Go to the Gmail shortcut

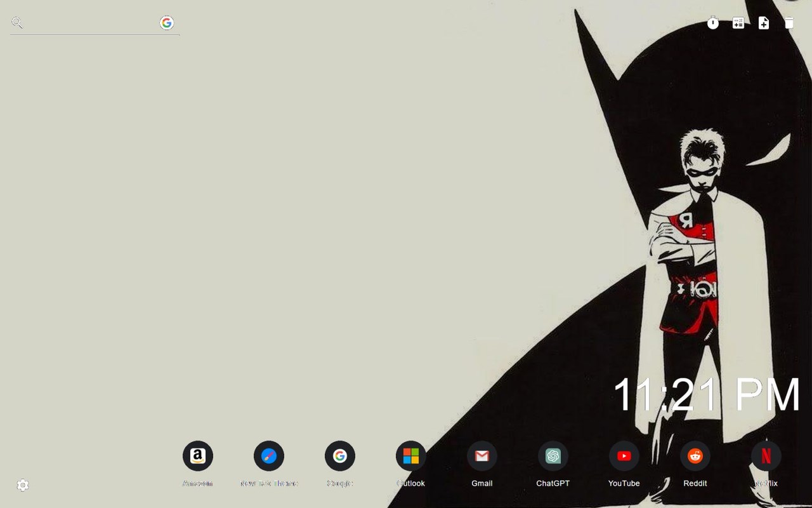pyautogui.click(x=482, y=456)
